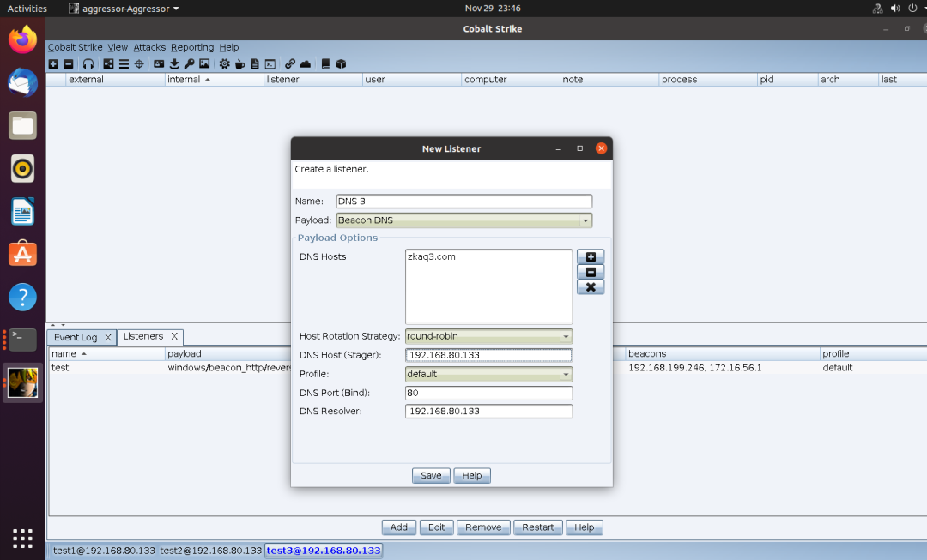Open the Reporting menu

[x=192, y=47]
